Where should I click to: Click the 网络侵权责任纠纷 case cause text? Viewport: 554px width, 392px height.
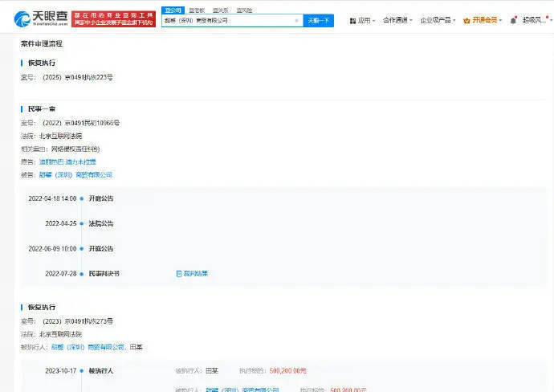tap(75, 149)
